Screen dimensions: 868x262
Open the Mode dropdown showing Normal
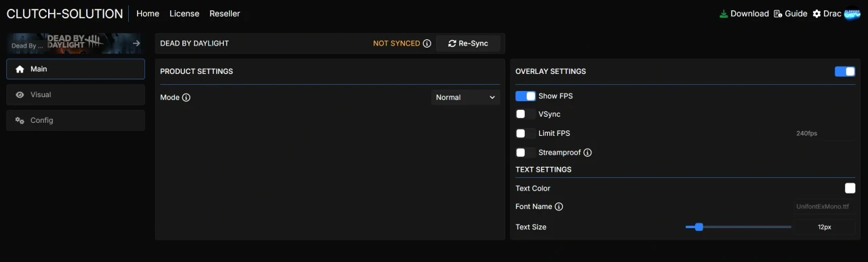(x=465, y=98)
